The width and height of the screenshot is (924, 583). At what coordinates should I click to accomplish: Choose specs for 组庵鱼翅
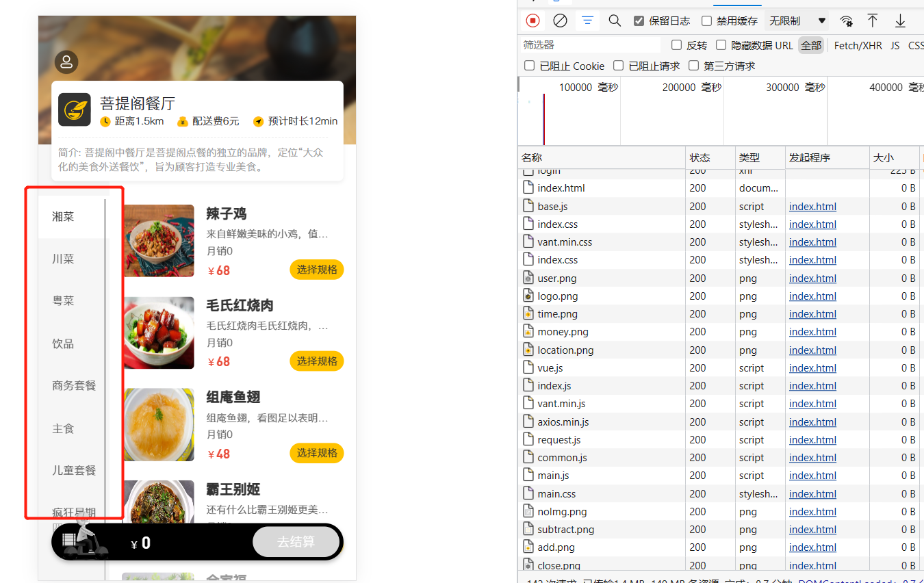317,453
